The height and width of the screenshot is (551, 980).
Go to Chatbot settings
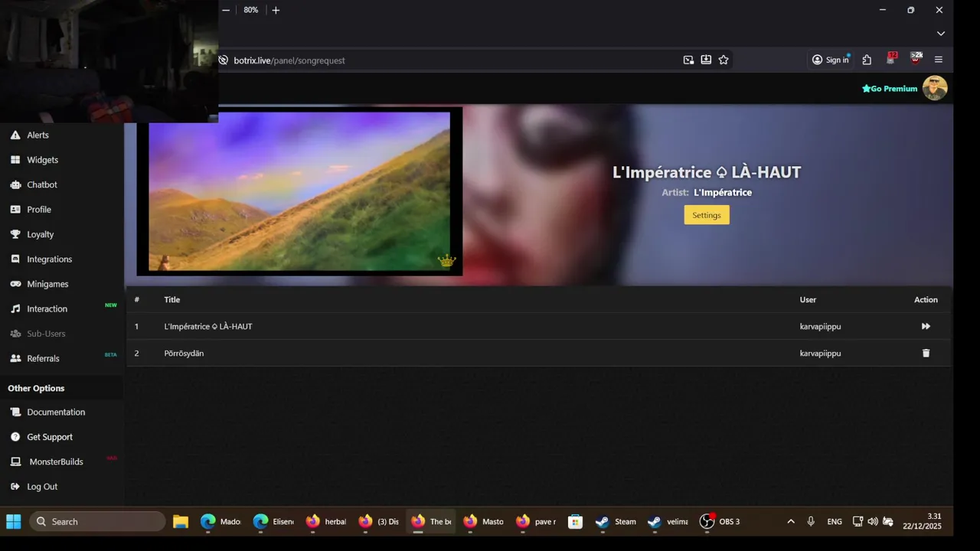pos(42,184)
